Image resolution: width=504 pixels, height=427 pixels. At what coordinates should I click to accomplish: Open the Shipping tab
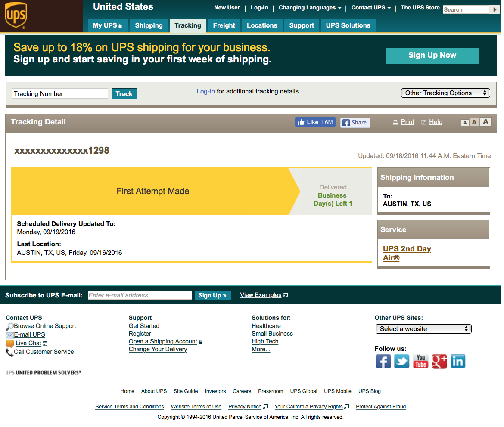coord(149,25)
